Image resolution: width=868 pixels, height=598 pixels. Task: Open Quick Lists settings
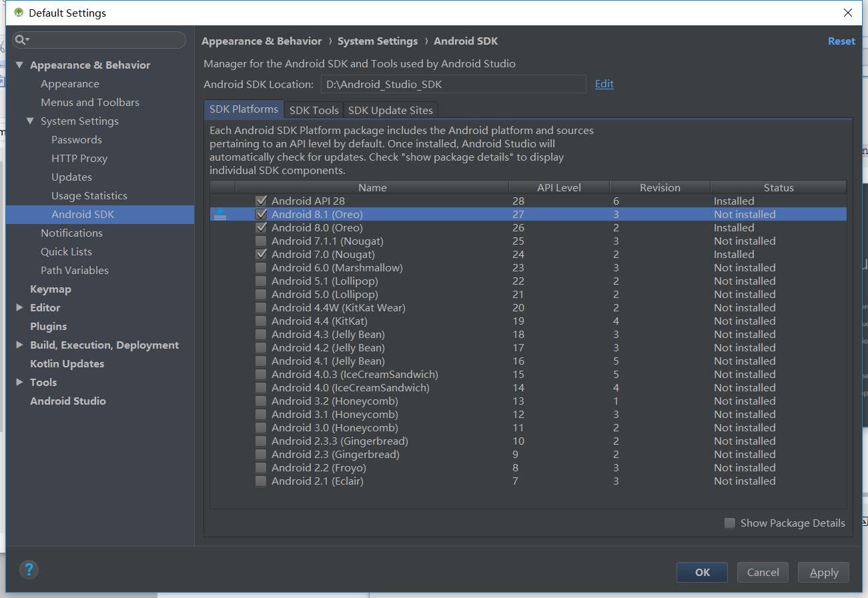67,251
